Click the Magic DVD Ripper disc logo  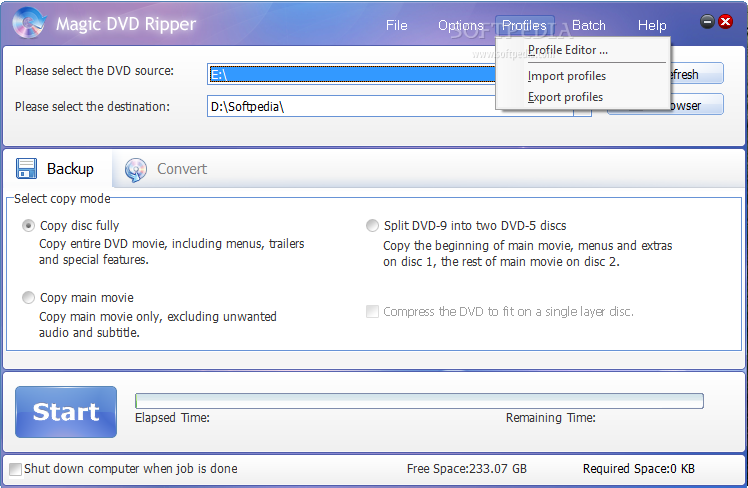(x=29, y=23)
